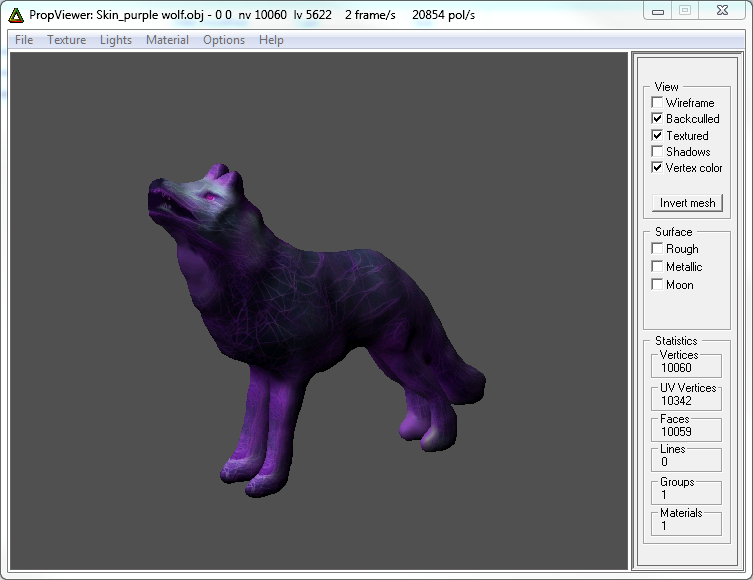Toggle the Moon surface checkbox
The width and height of the screenshot is (753, 580).
click(x=657, y=285)
